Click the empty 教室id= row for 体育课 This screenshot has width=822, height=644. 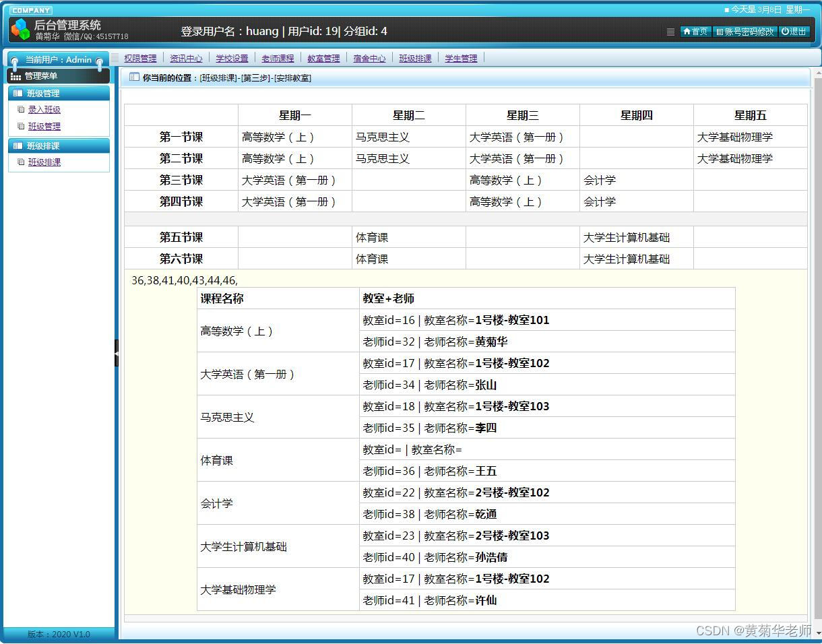point(547,449)
